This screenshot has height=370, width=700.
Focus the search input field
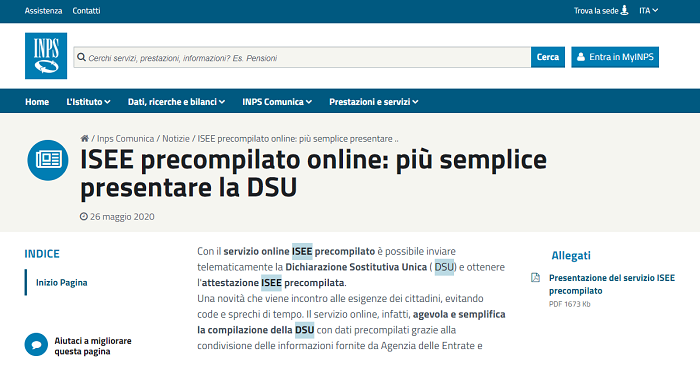302,57
